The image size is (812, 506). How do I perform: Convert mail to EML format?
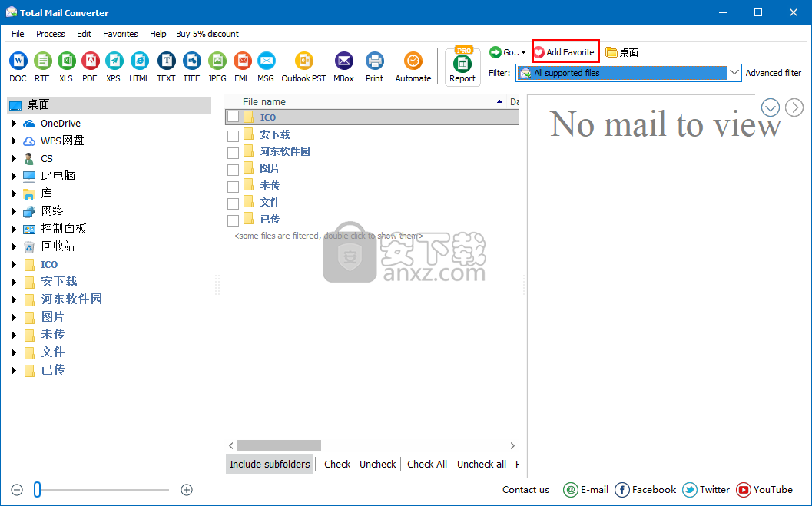242,67
